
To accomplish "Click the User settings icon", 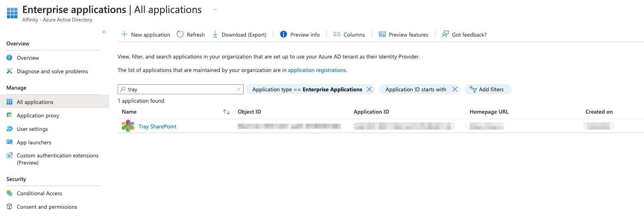I will [x=10, y=129].
